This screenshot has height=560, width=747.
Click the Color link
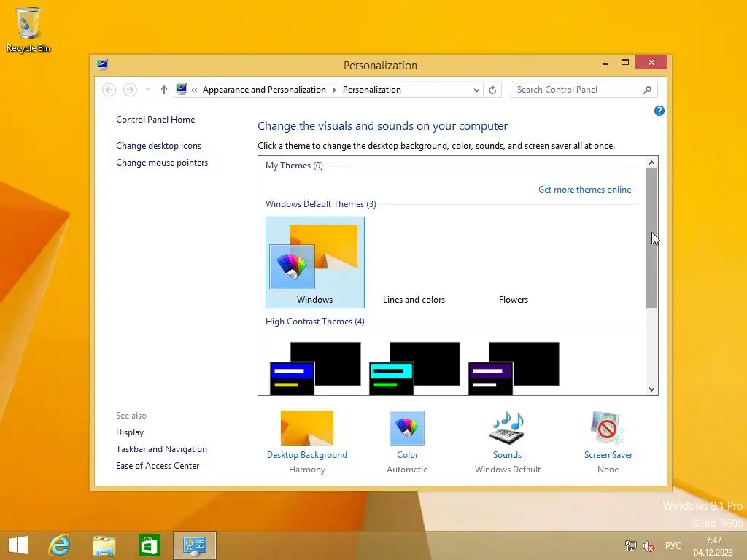click(407, 455)
